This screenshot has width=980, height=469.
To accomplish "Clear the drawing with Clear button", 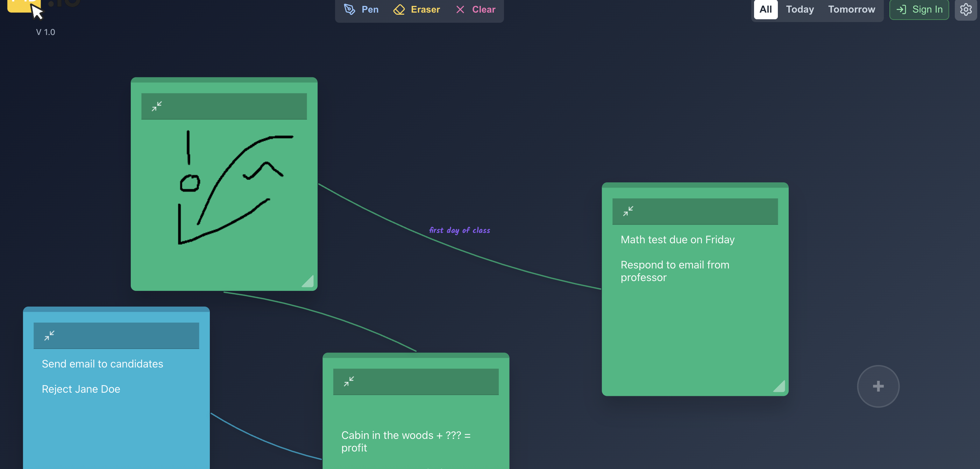I will [x=476, y=9].
